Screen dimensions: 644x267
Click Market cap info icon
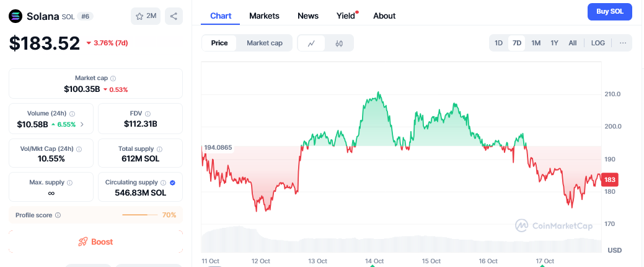tap(113, 78)
